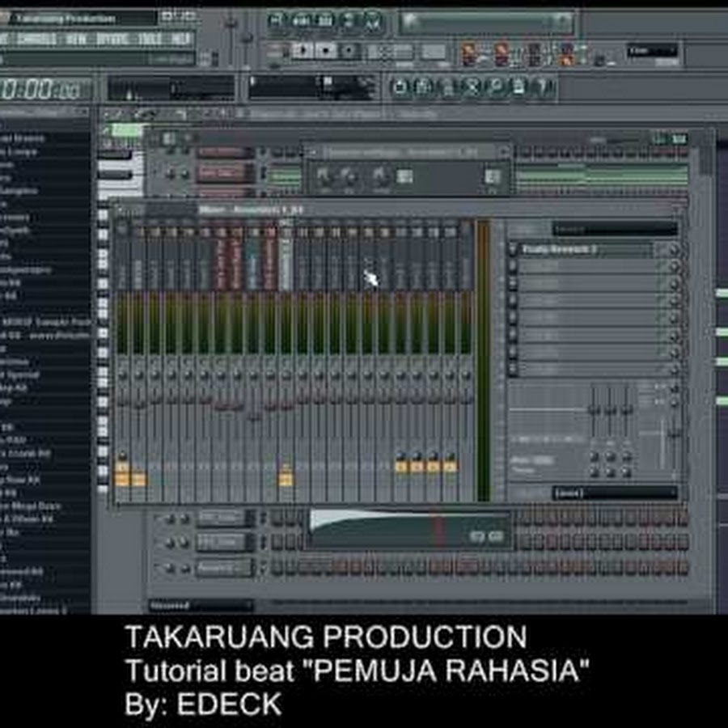This screenshot has width=728, height=728.
Task: Click the first shortcut icon in the view toolbar
Action: [x=400, y=87]
